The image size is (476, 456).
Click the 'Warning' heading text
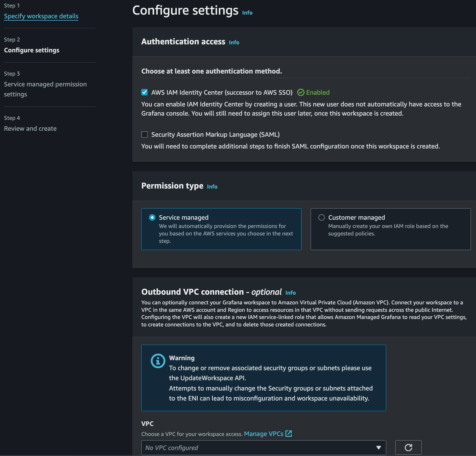(x=182, y=358)
